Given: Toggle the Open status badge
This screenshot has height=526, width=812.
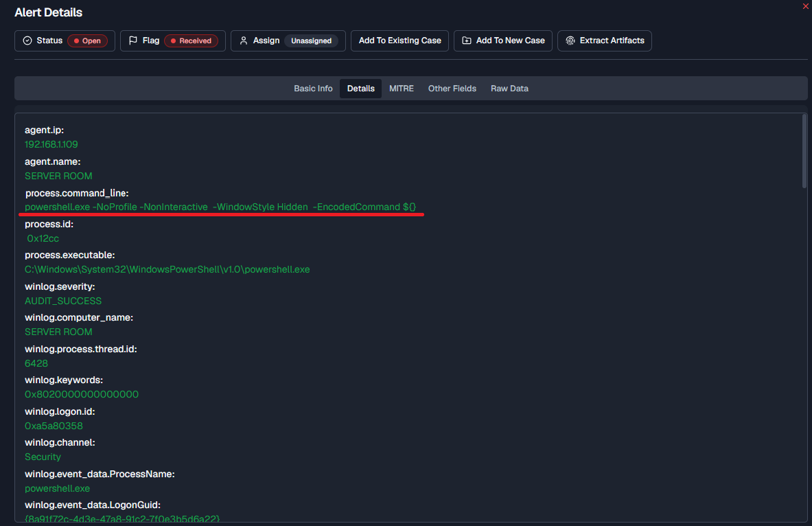Looking at the screenshot, I should 88,41.
